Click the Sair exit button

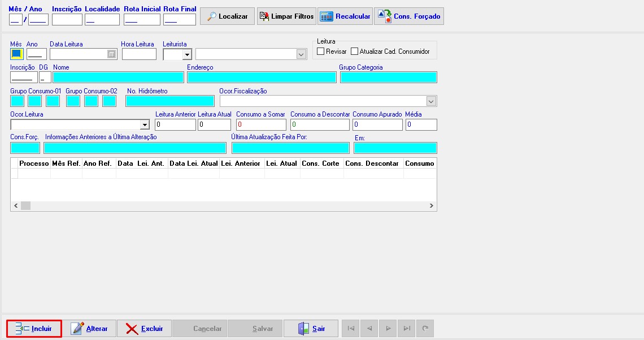pyautogui.click(x=311, y=329)
